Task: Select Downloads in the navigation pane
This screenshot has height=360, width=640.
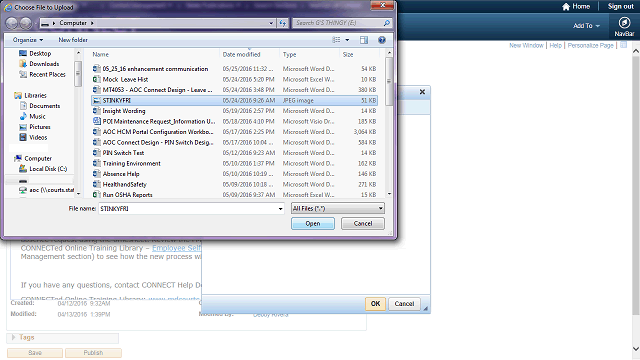Action: [x=44, y=64]
